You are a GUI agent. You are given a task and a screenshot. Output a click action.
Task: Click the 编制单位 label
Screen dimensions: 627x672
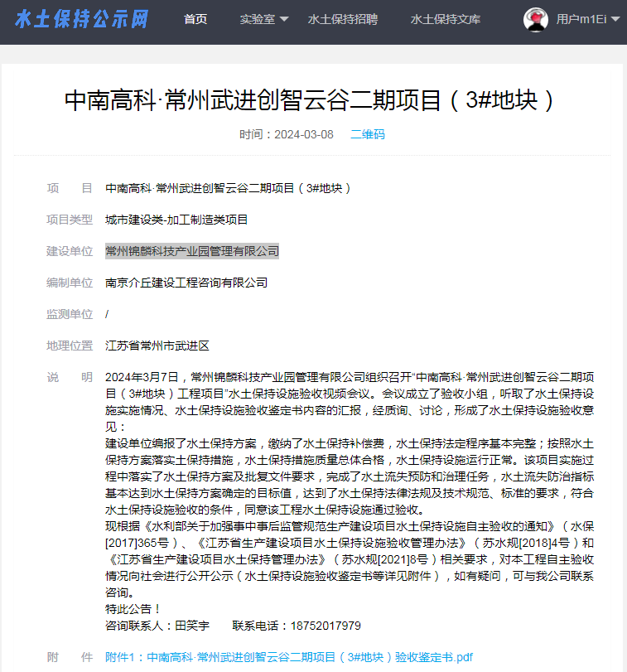pyautogui.click(x=70, y=283)
